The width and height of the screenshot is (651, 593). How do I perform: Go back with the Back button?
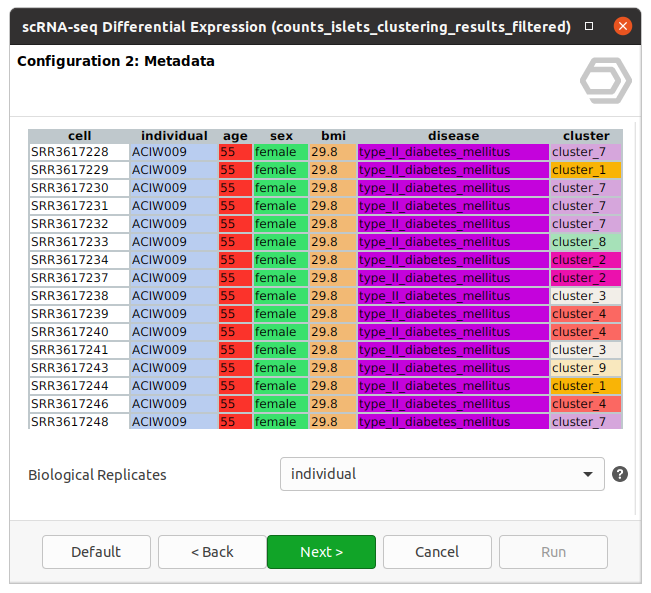coord(212,552)
